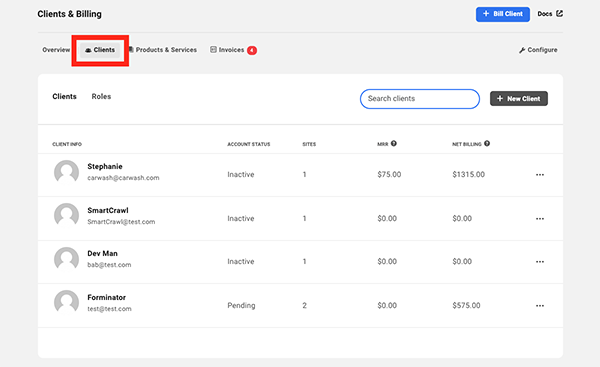Click the Client Info column header
The height and width of the screenshot is (367, 600).
coord(67,144)
